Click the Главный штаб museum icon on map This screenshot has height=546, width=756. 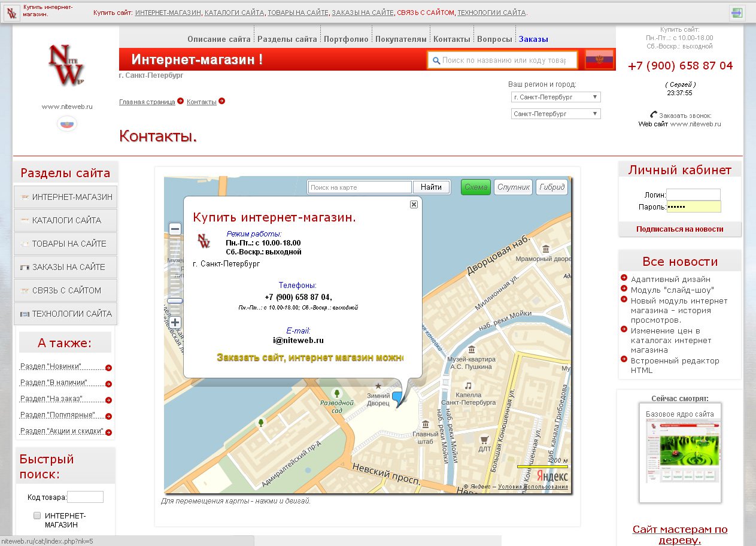tap(426, 424)
